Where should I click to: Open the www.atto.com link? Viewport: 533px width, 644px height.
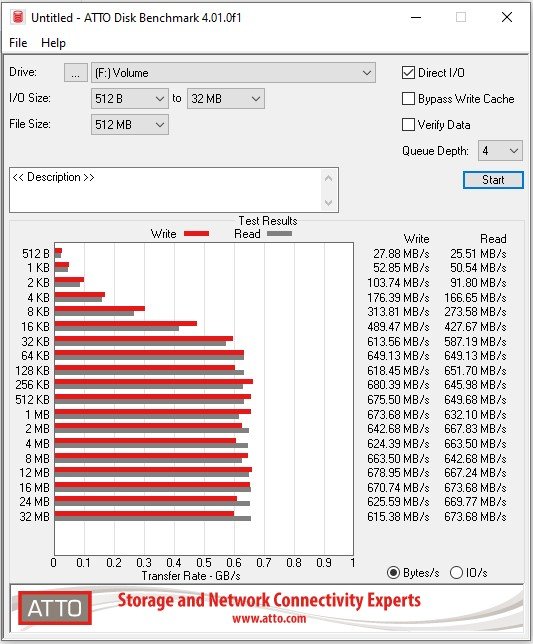point(269,619)
